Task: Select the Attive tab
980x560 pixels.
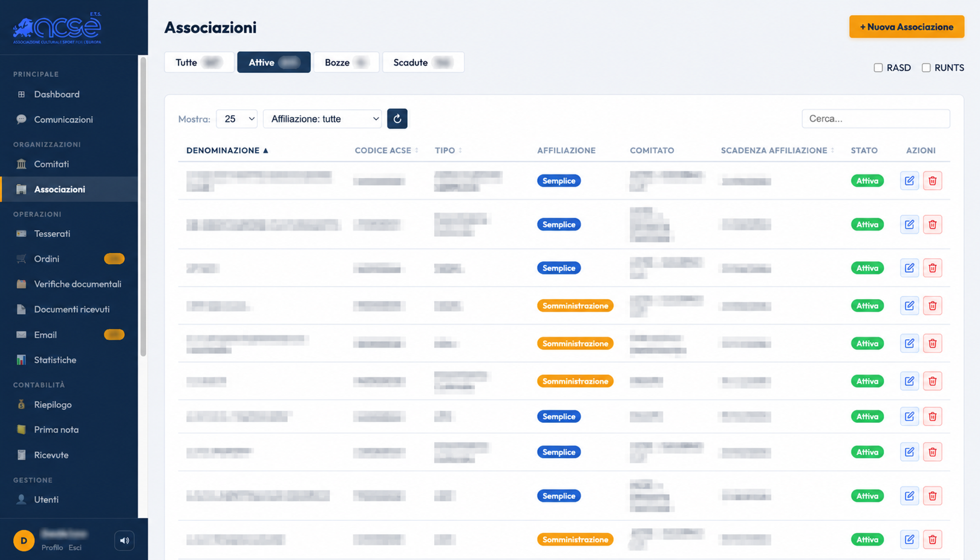Action: (x=274, y=62)
